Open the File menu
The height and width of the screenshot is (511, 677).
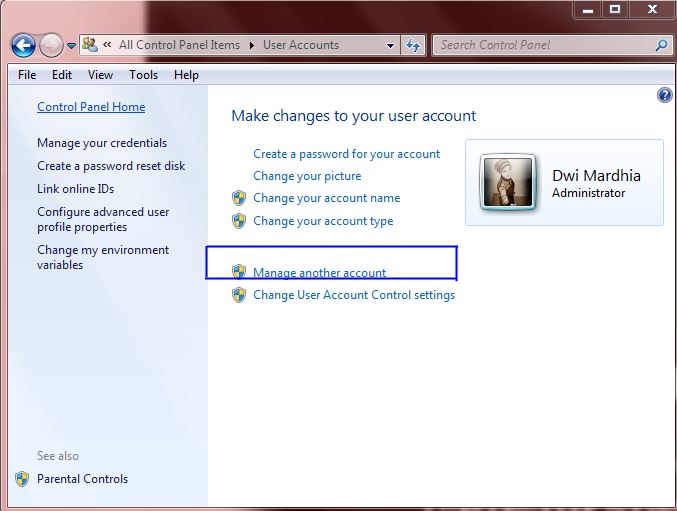(x=27, y=75)
